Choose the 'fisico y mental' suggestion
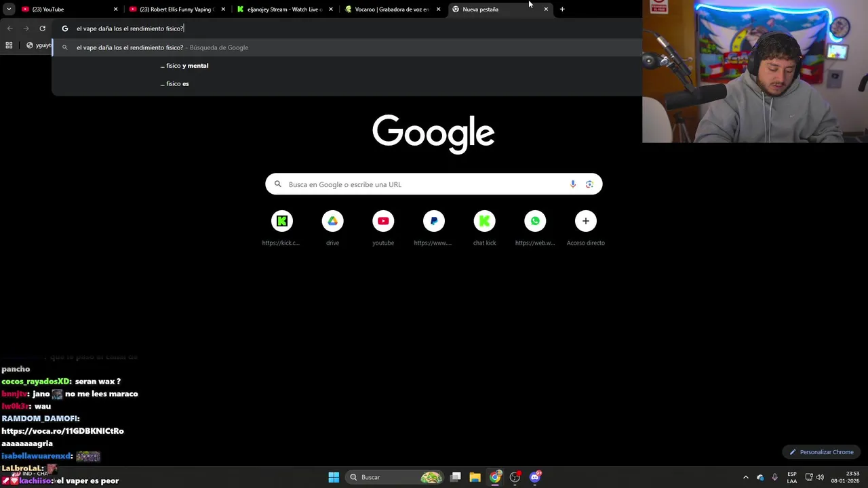Image resolution: width=868 pixels, height=488 pixels. coord(347,66)
